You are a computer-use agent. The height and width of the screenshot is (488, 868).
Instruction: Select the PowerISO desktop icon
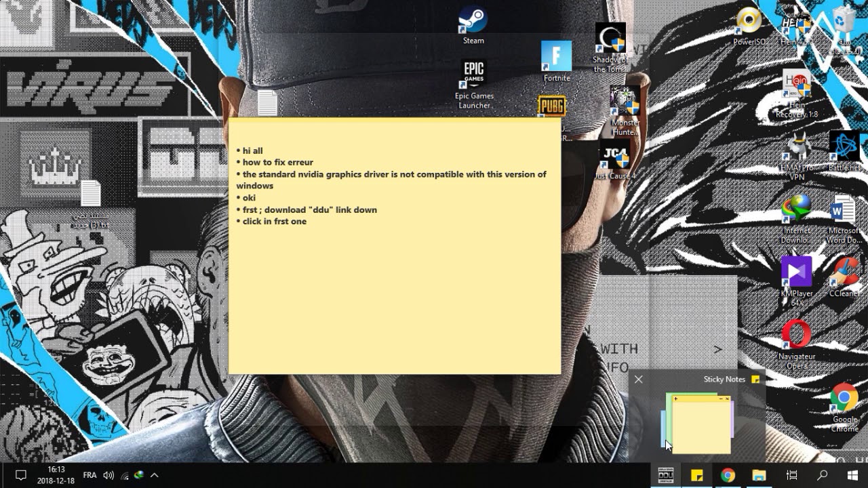pos(750,26)
